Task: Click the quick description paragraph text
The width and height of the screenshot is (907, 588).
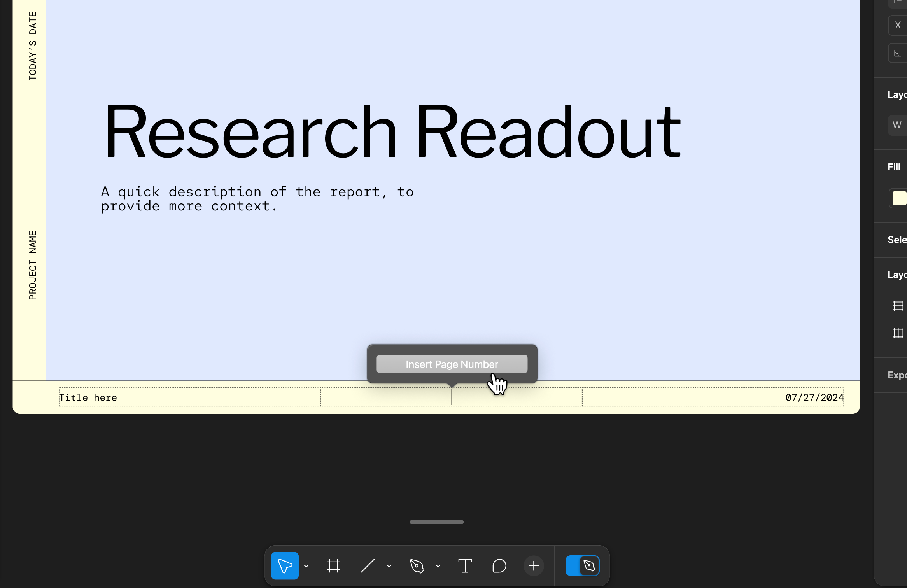Action: pyautogui.click(x=257, y=199)
